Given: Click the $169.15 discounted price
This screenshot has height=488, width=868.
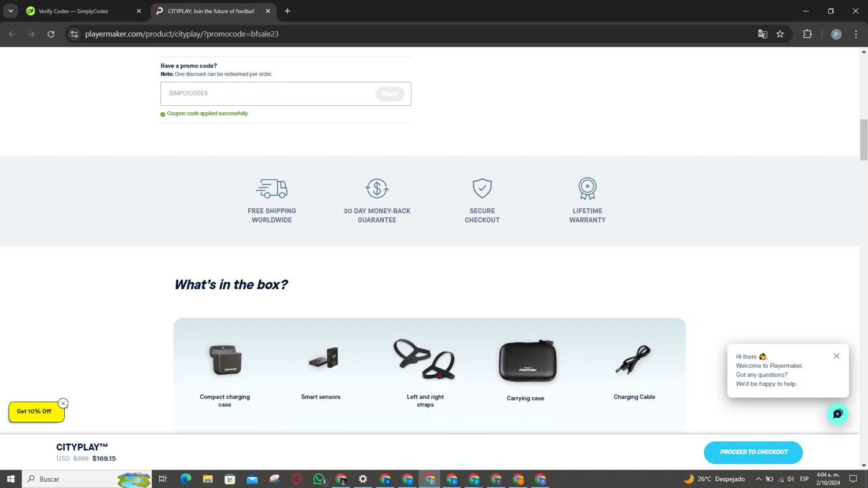Looking at the screenshot, I should (104, 459).
